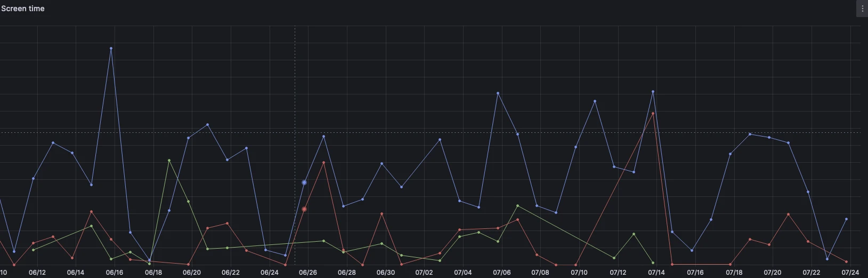
Task: Select the highlighted blue point on the cursor line
Action: (x=304, y=182)
